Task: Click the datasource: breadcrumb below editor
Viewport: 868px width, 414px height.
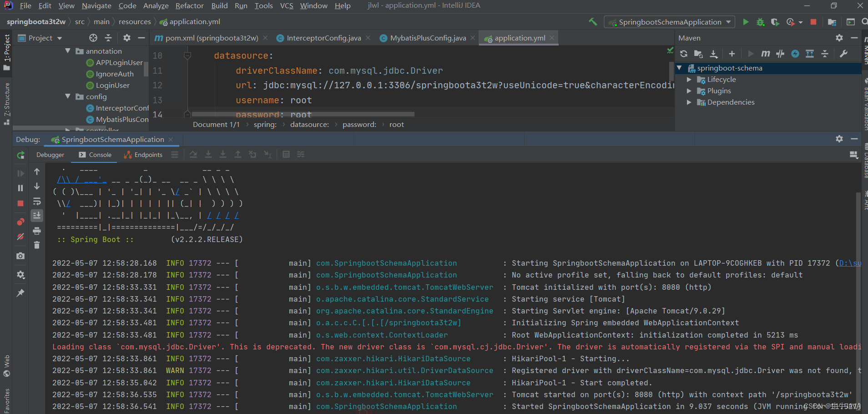Action: 309,124
